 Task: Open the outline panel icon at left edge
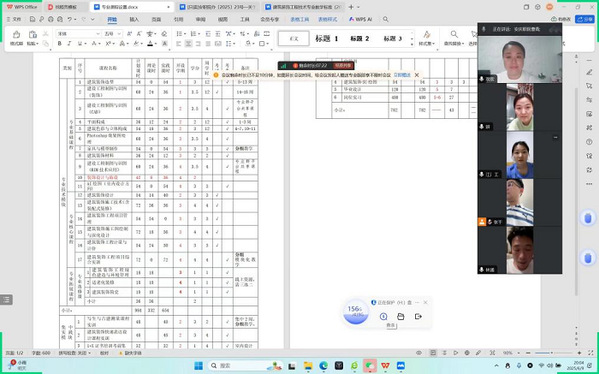6,300
